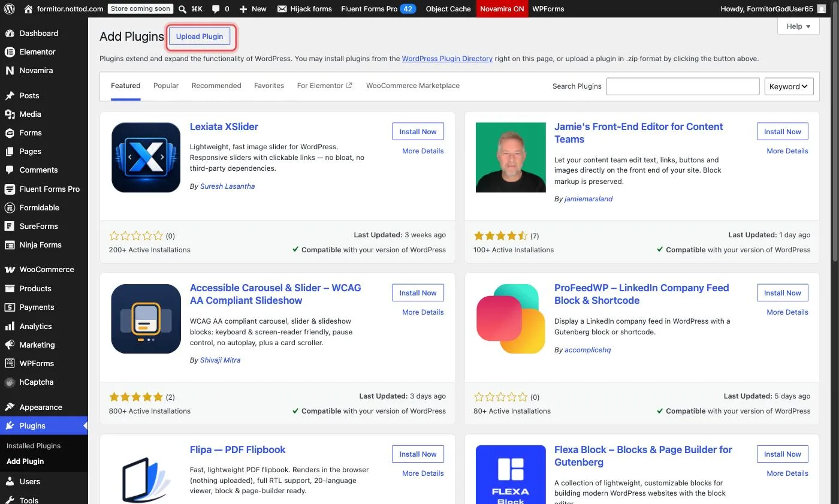Click the Payments icon in sidebar
This screenshot has height=504, width=839.
tap(10, 307)
